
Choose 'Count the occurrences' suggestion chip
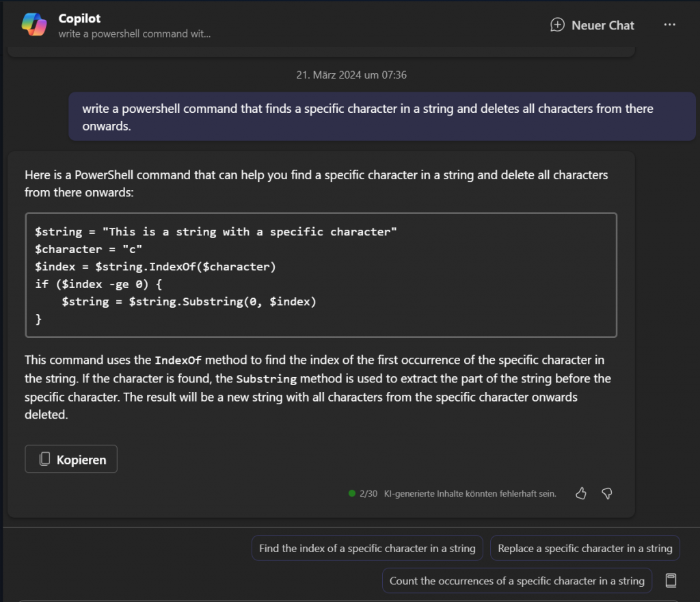[x=517, y=581]
